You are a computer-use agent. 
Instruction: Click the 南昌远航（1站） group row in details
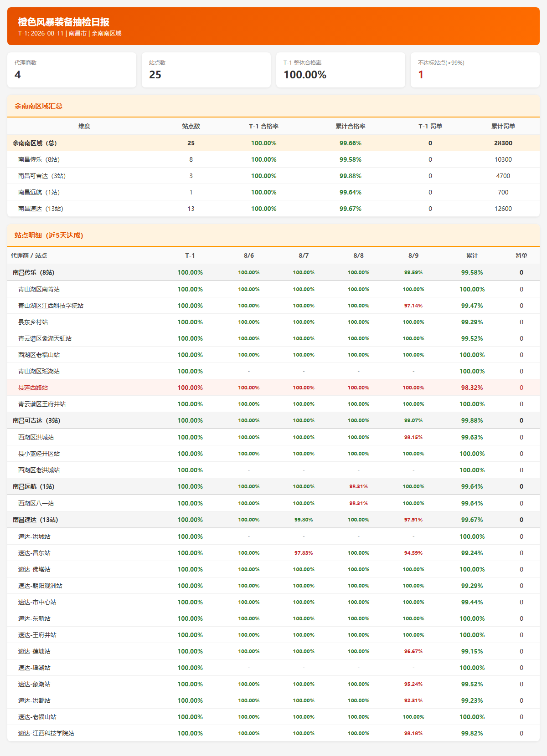point(273,486)
